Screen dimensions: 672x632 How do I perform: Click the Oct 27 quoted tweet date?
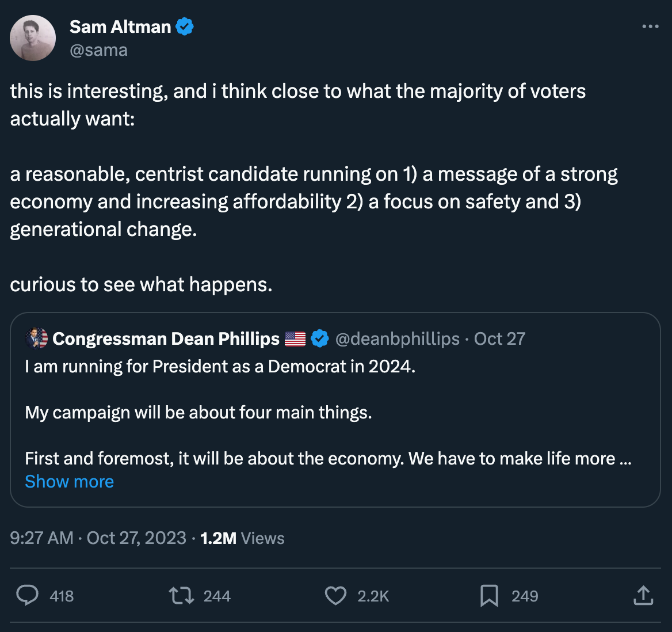pyautogui.click(x=499, y=338)
